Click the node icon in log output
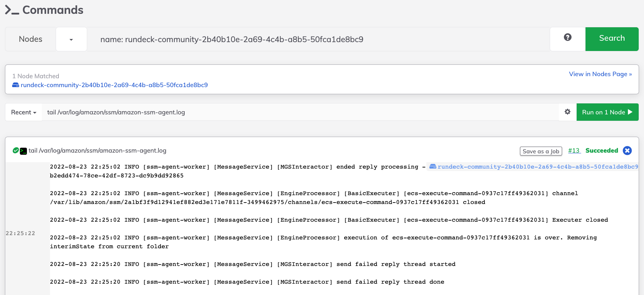 point(433,166)
